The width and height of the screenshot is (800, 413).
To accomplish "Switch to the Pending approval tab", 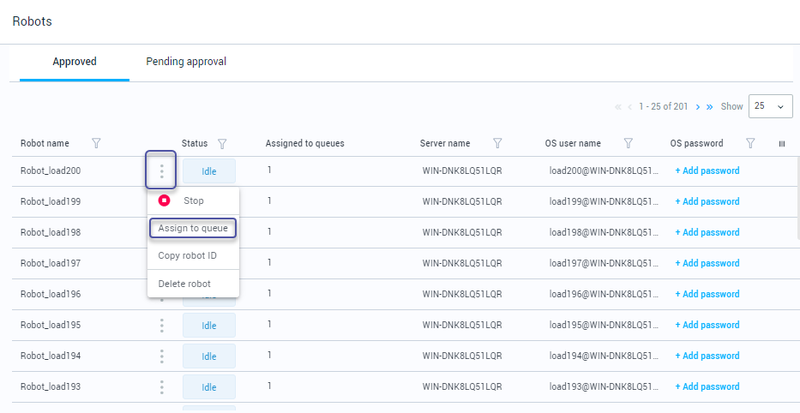I will point(186,62).
